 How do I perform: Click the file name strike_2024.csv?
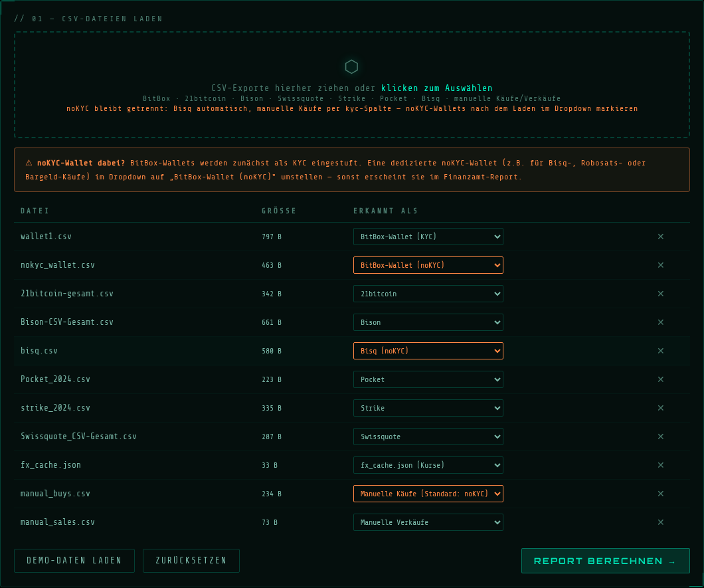click(55, 408)
